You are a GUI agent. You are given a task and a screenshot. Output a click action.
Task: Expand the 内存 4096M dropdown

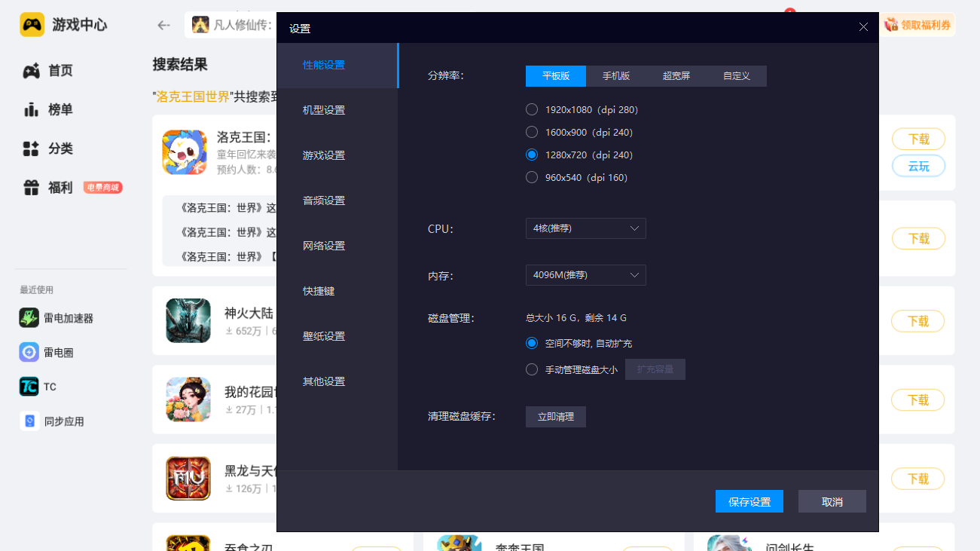click(x=585, y=275)
